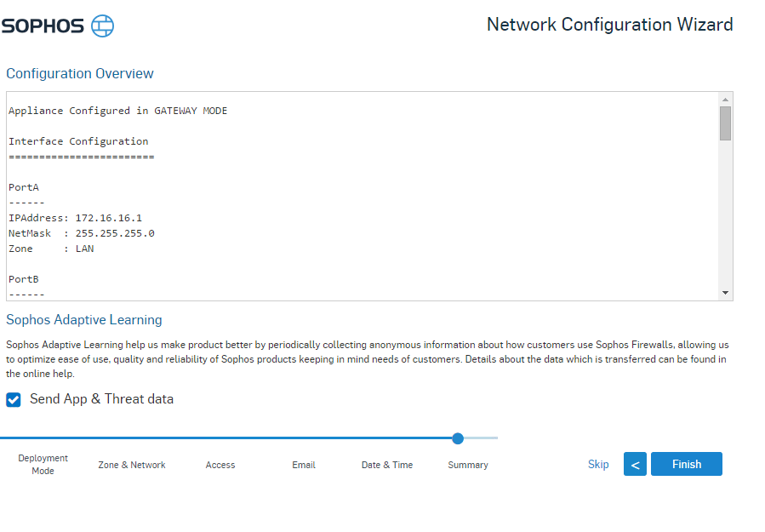Viewport: 765px width, 532px height.
Task: Click the overview scrollbar up arrow
Action: click(x=725, y=99)
